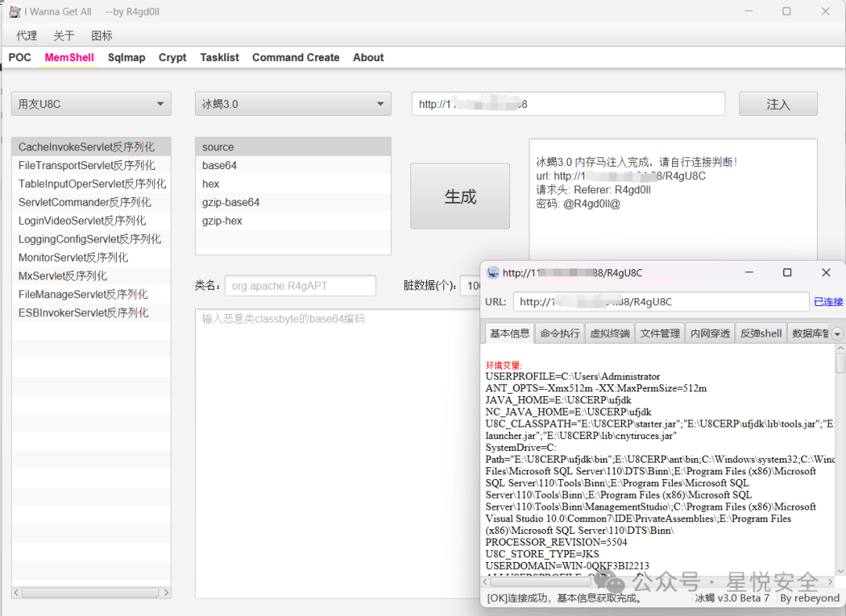Click the target URL input field
The height and width of the screenshot is (616, 846).
[568, 103]
